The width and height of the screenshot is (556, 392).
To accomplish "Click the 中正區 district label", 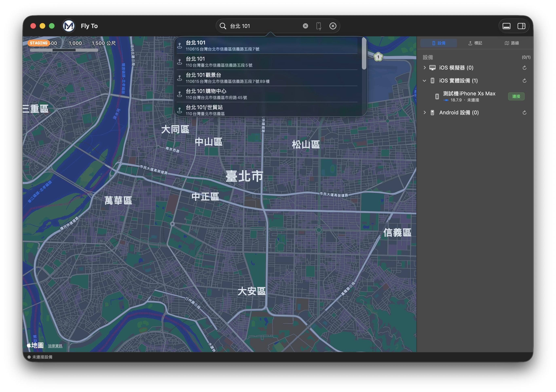I will (x=205, y=196).
